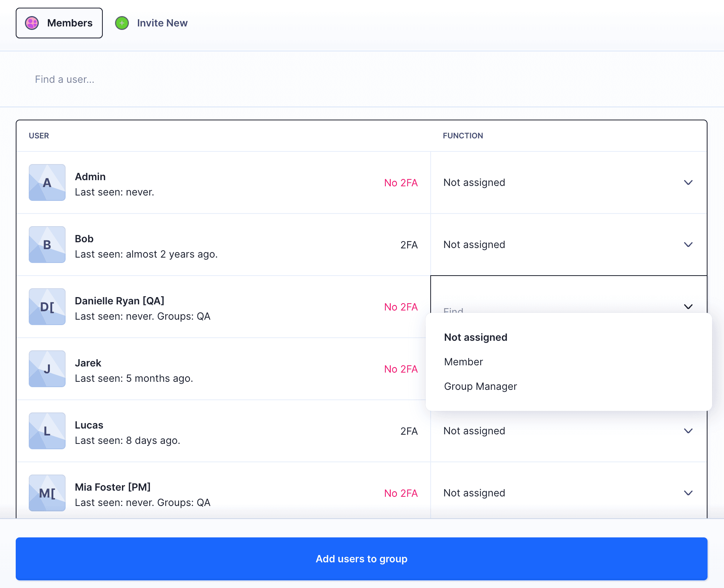724x588 pixels.
Task: Click Mia Foster's avatar icon
Action: [x=47, y=493]
